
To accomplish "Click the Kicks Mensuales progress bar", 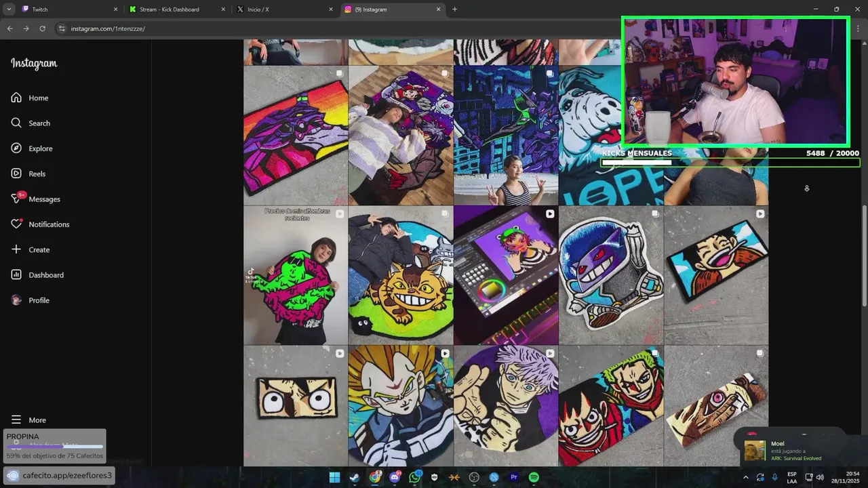I will click(x=730, y=163).
